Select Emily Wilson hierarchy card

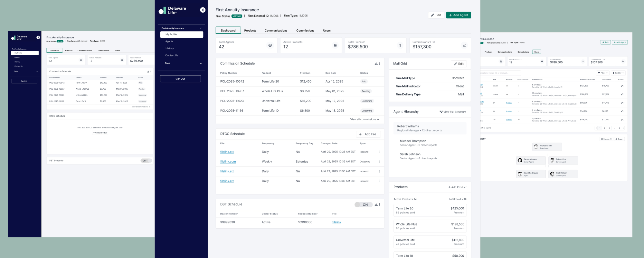[563, 174]
